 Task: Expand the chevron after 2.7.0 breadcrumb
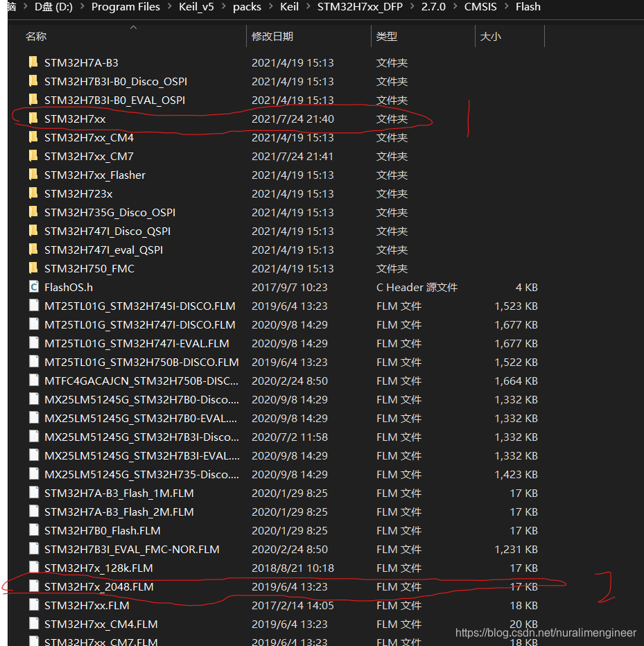455,7
